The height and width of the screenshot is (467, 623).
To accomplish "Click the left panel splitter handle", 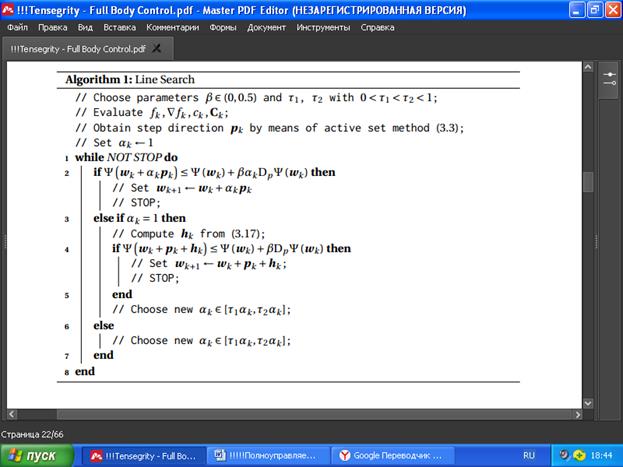I will [5, 240].
